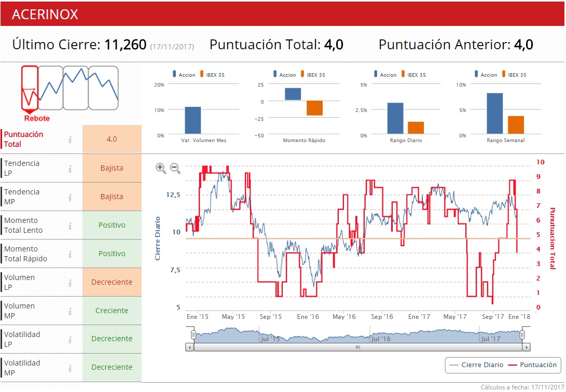Click the date (17/11/2017) beside closing price

172,47
